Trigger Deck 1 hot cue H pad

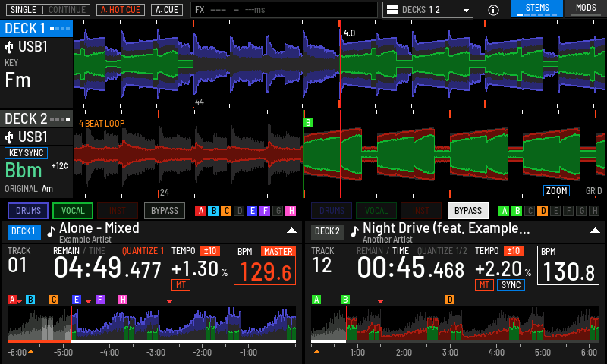pos(291,211)
